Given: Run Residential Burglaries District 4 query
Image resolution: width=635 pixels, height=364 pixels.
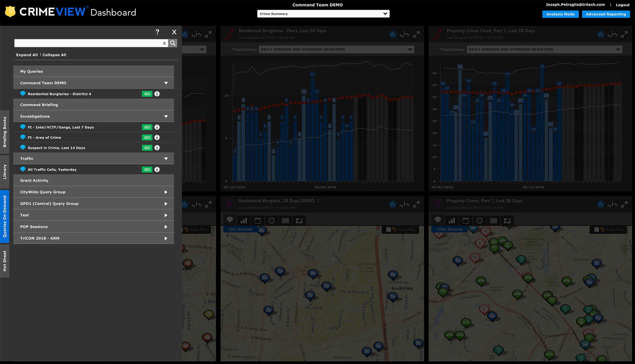Looking at the screenshot, I should (147, 94).
